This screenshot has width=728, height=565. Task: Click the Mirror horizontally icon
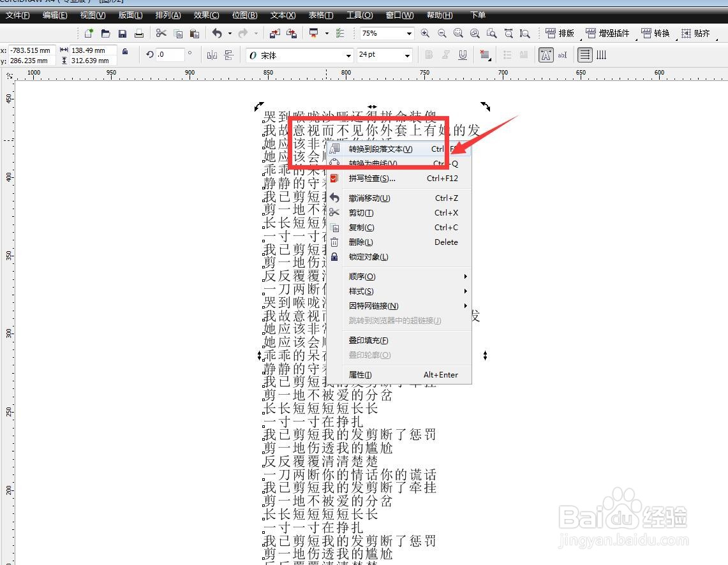point(212,55)
